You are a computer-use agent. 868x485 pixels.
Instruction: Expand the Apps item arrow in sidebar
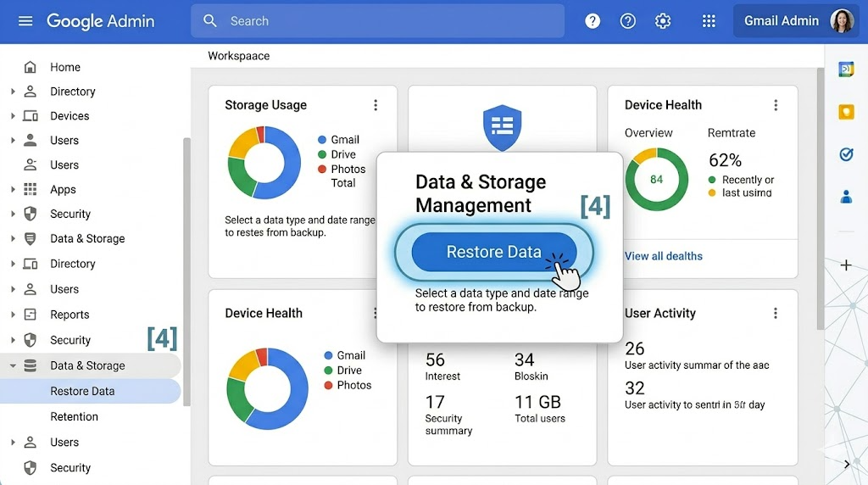[x=13, y=189]
